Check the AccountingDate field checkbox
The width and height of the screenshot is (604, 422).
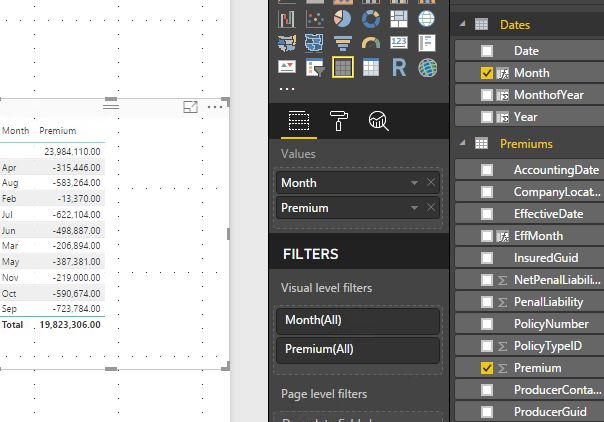click(x=487, y=170)
